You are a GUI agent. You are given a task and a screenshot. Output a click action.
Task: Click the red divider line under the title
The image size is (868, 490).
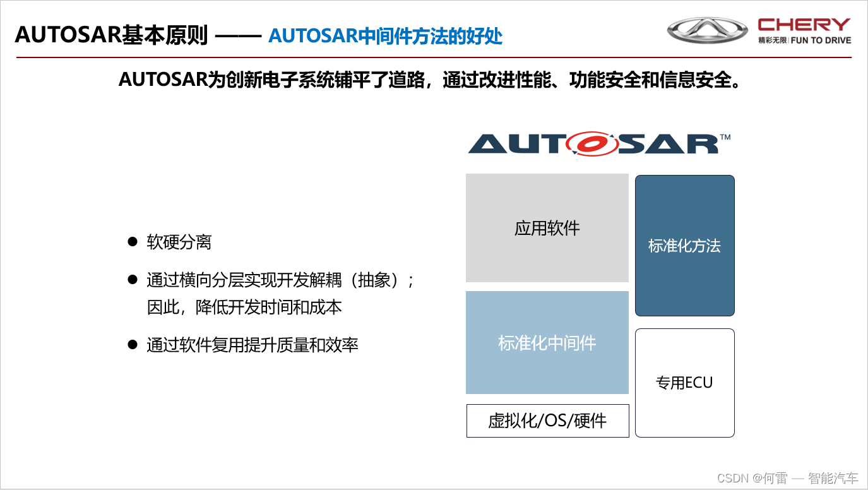click(x=434, y=57)
